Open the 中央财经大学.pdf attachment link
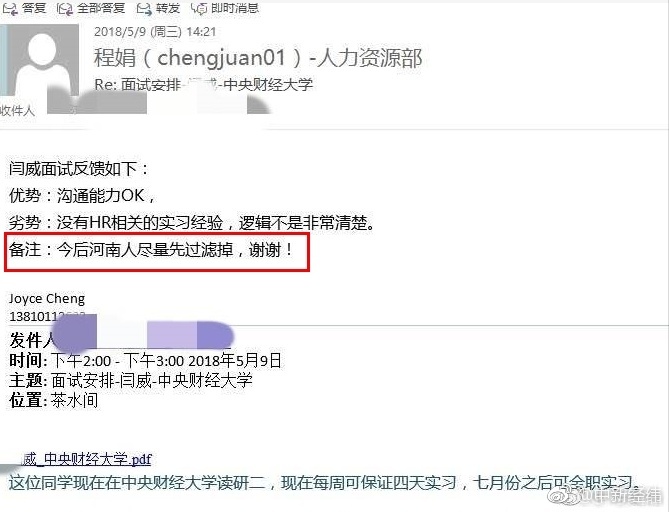The image size is (669, 512). click(87, 459)
